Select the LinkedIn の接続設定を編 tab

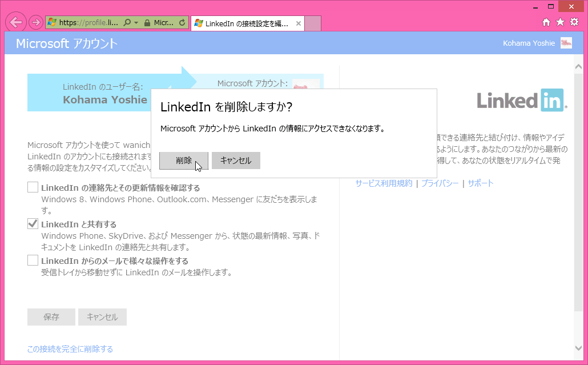(247, 23)
